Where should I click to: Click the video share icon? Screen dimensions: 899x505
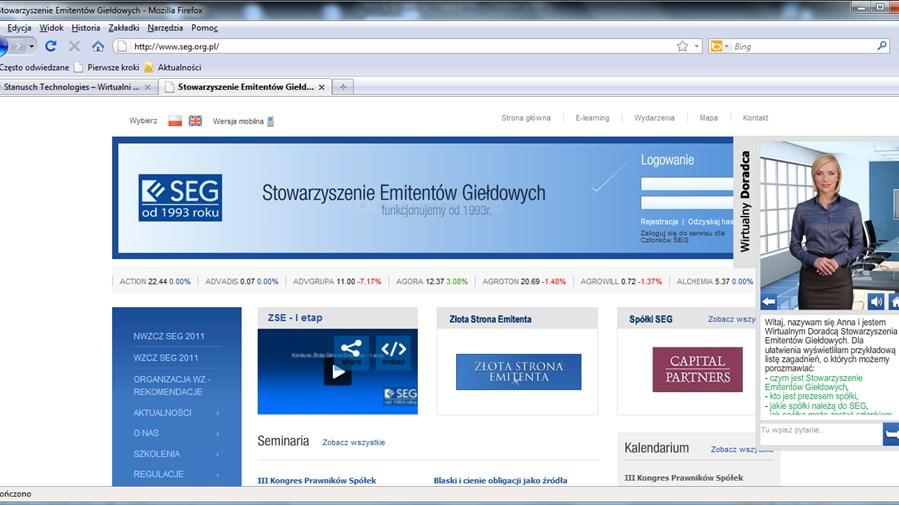[351, 351]
